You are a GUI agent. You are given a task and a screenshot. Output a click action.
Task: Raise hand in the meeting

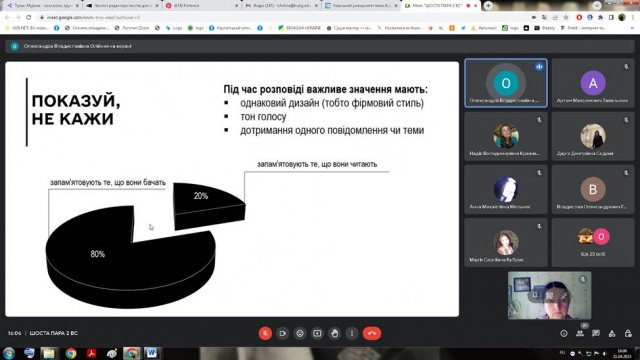tap(335, 333)
